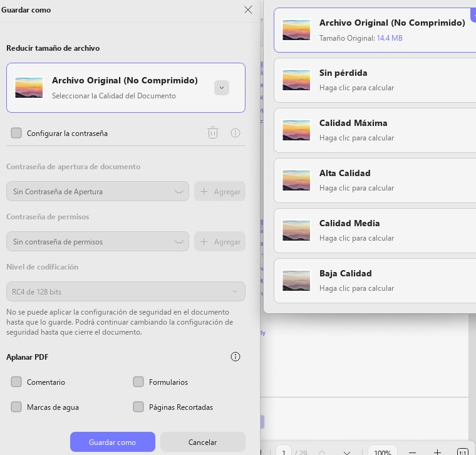The height and width of the screenshot is (455, 476).
Task: Click the info icon next to password settings
Action: [x=235, y=133]
